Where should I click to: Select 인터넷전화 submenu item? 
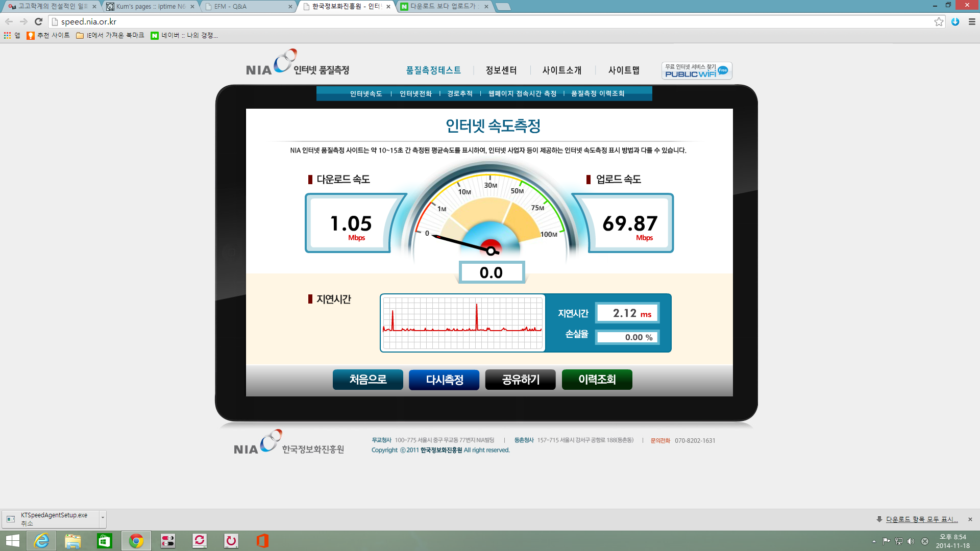(x=415, y=94)
